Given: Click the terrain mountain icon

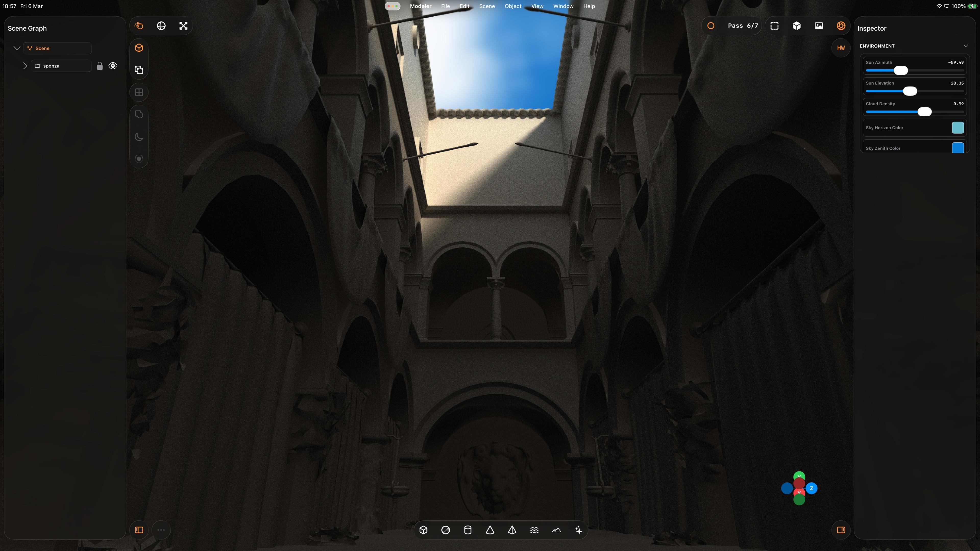Looking at the screenshot, I should 557,530.
